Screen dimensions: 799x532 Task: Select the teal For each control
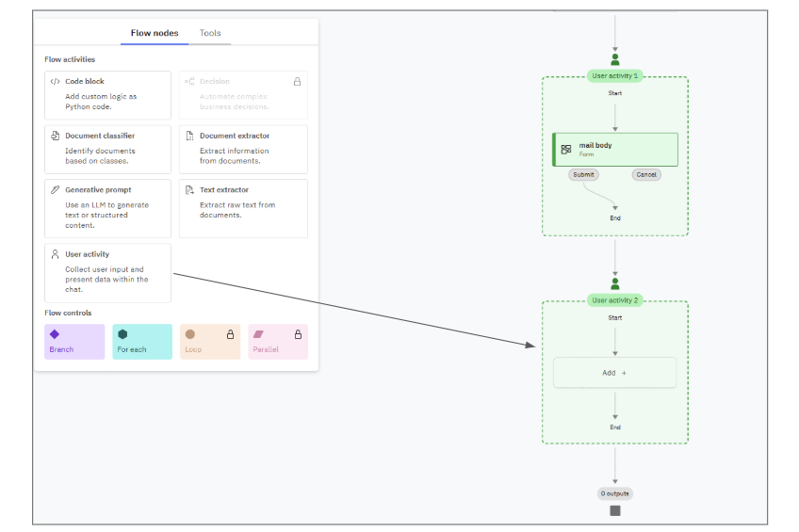142,341
